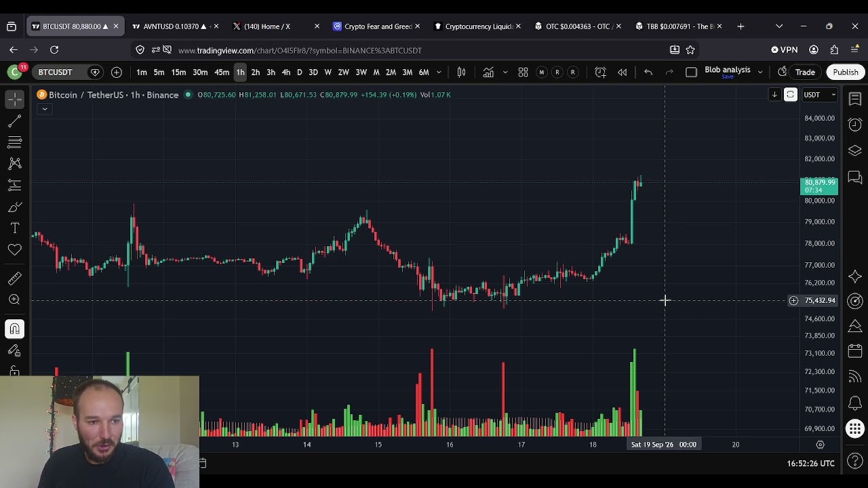The width and height of the screenshot is (868, 488).
Task: Switch to the 15m timeframe
Action: click(178, 72)
